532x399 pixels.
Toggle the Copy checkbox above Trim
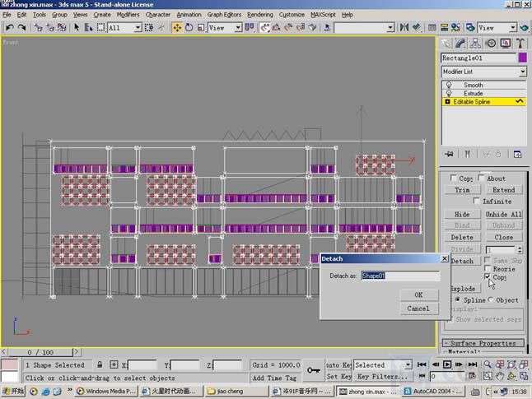point(453,178)
